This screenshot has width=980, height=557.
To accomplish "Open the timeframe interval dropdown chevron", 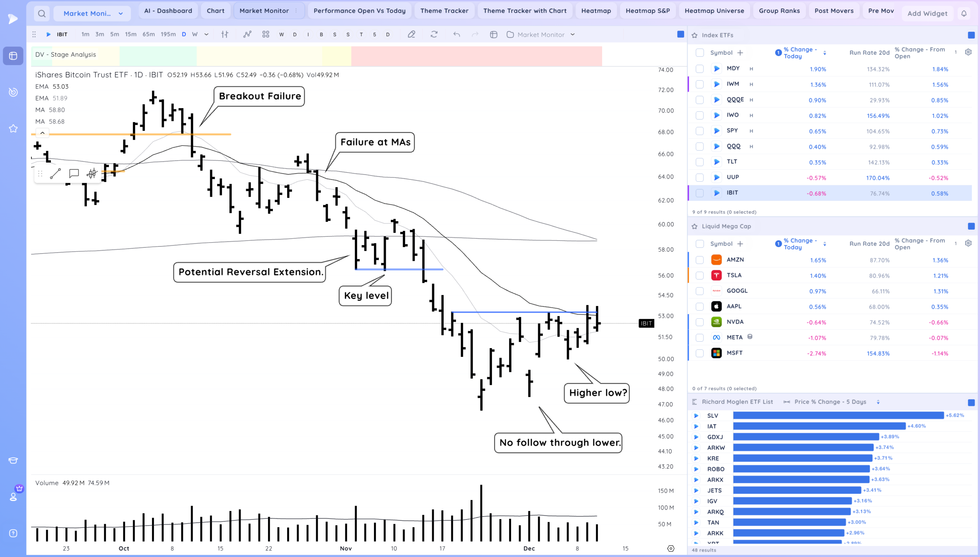I will [x=206, y=34].
